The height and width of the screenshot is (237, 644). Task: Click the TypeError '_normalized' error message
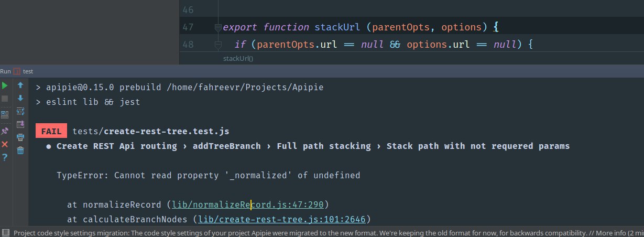pos(209,175)
